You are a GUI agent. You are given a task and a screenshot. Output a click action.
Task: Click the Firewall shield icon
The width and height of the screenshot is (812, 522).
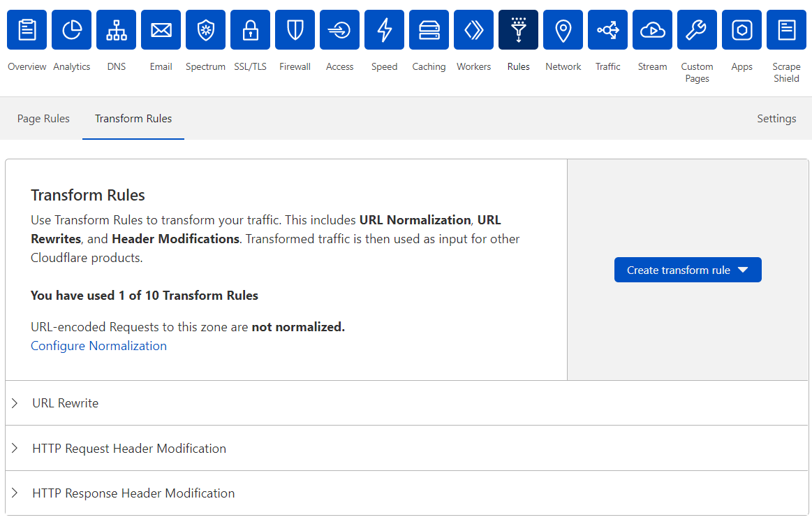click(295, 30)
